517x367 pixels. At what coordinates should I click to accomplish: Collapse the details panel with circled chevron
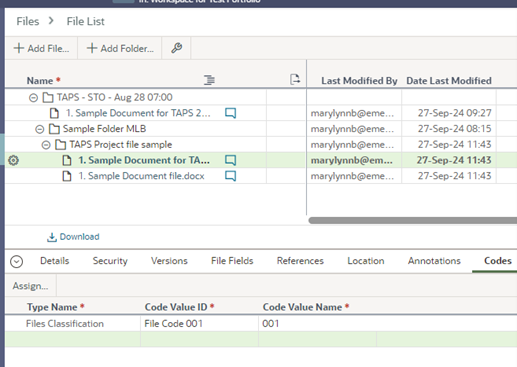[17, 262]
